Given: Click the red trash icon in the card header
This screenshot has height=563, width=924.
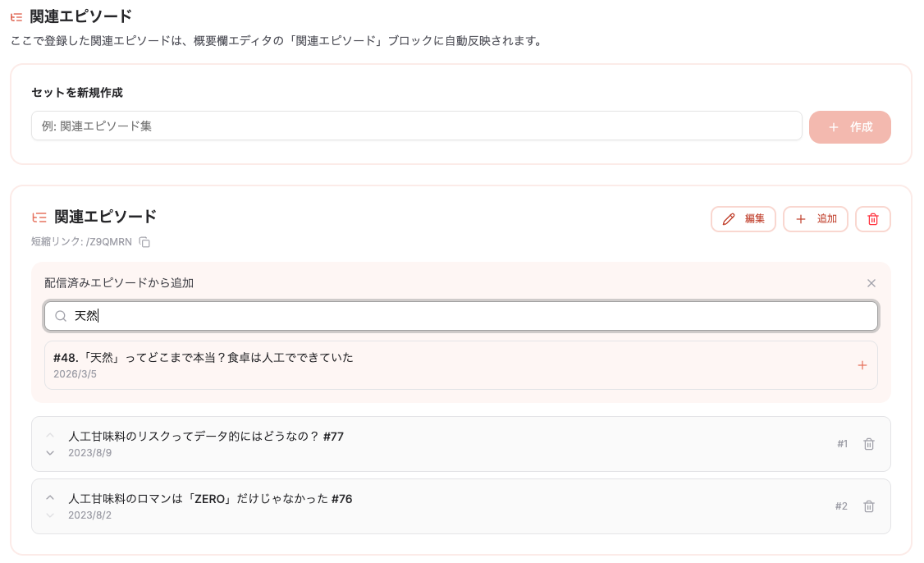Looking at the screenshot, I should [872, 218].
